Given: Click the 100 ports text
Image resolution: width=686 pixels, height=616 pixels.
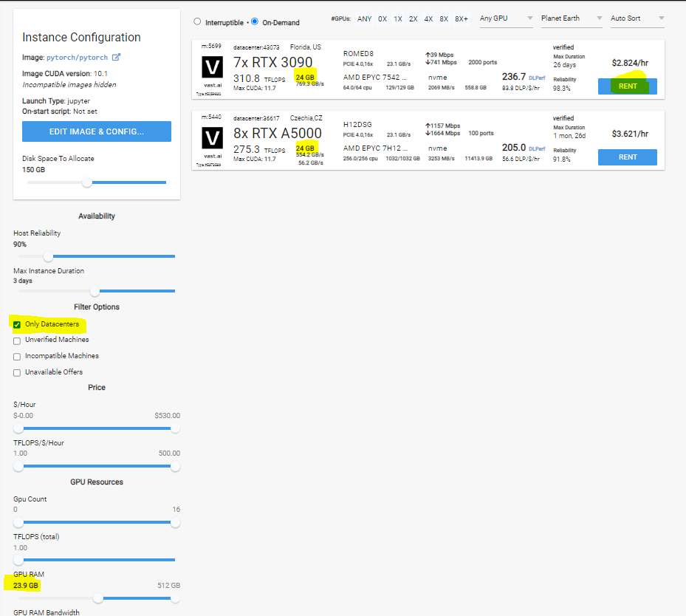Looking at the screenshot, I should point(481,133).
